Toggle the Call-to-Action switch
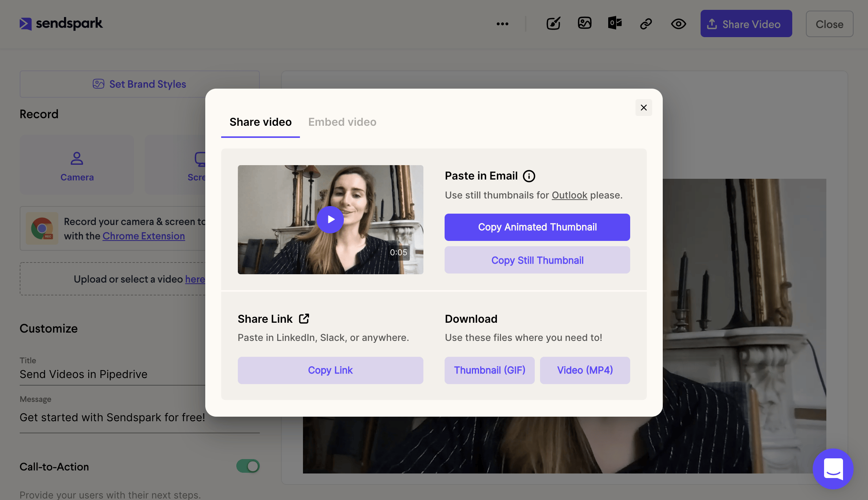Image resolution: width=868 pixels, height=500 pixels. [248, 466]
